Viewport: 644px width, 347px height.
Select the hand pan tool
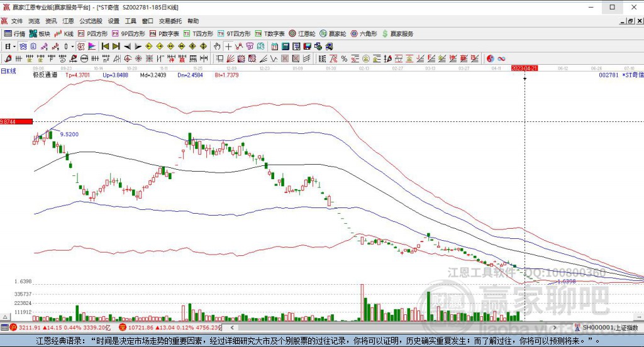(x=217, y=47)
